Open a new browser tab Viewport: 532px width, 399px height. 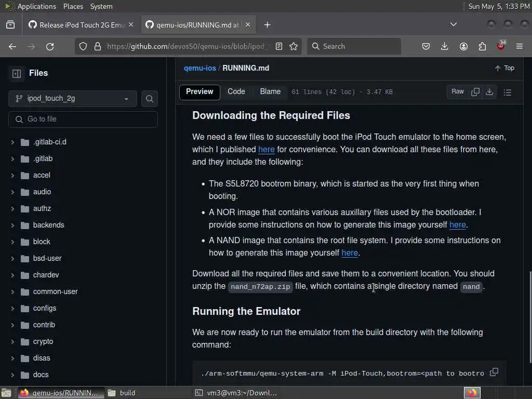(268, 25)
